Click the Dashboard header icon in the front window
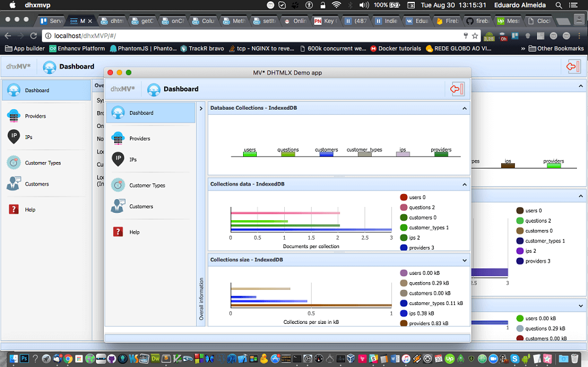 click(x=154, y=89)
